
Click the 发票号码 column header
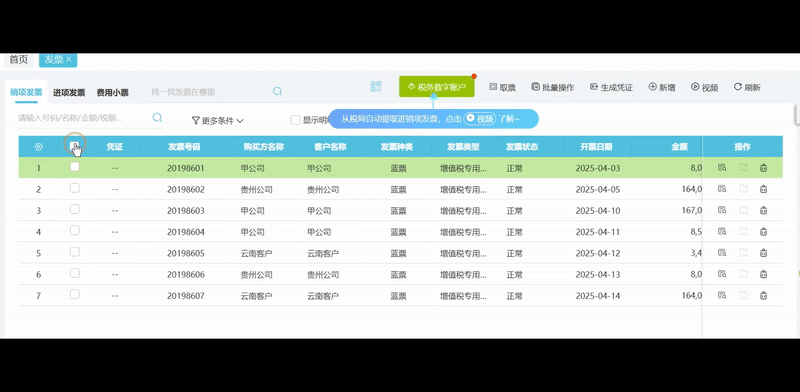coord(184,147)
